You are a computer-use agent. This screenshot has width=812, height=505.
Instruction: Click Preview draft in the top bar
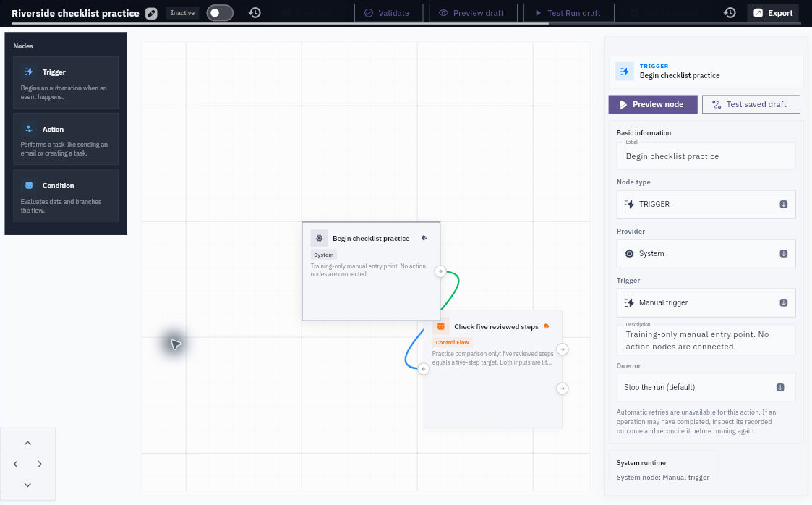(x=473, y=13)
